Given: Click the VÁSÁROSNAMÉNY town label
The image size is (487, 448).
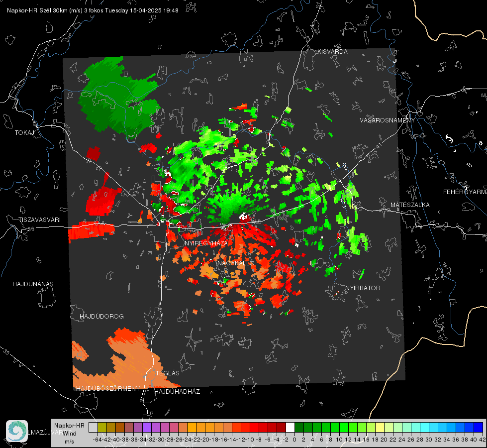Looking at the screenshot, I should pyautogui.click(x=388, y=120).
